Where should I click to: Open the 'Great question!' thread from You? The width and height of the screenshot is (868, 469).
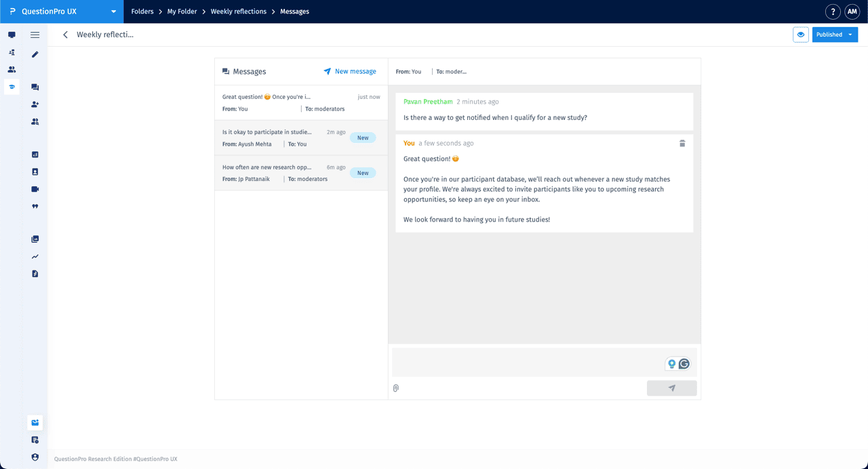click(301, 103)
